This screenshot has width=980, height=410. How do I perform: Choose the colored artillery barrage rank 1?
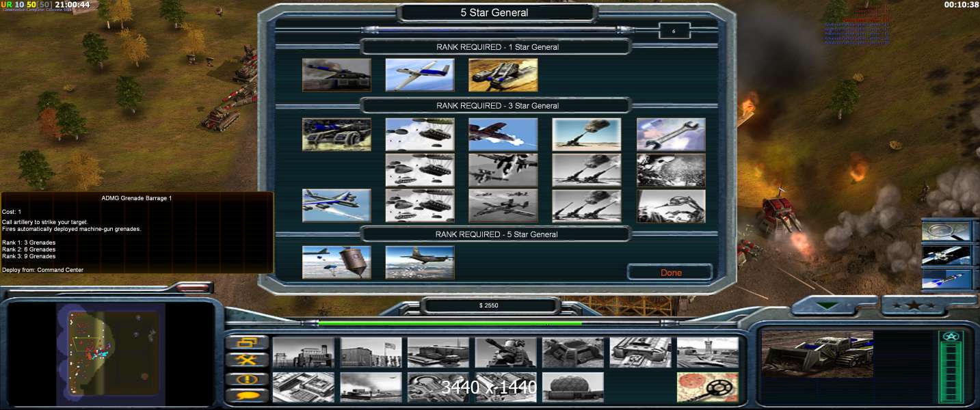coord(587,135)
